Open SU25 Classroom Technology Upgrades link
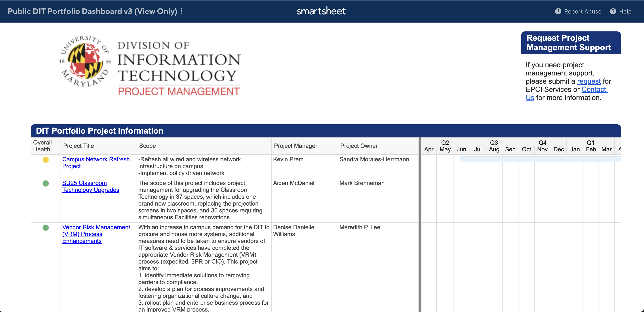644x312 pixels. click(x=84, y=183)
